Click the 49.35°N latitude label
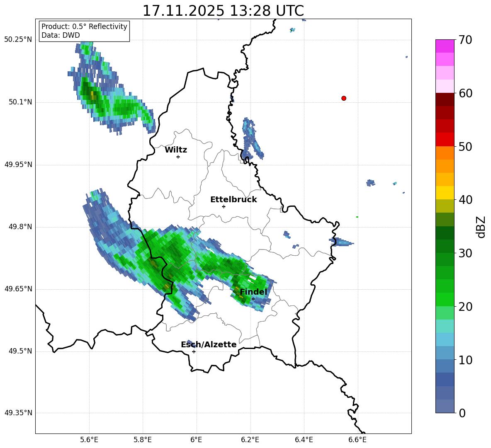 click(18, 413)
